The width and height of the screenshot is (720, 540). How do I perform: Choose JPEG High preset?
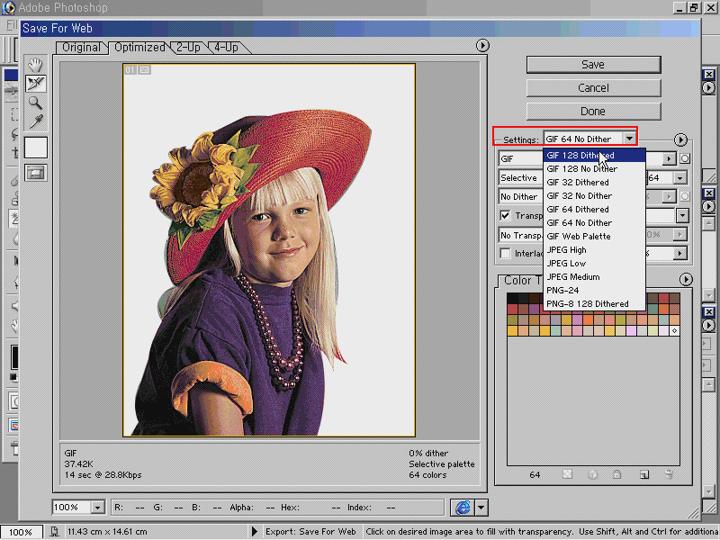click(594, 250)
